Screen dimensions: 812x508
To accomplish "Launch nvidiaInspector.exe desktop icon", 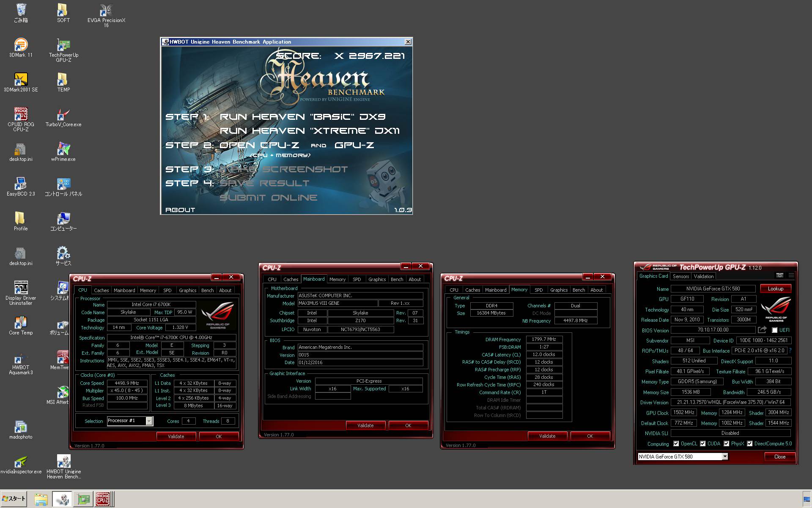I will click(21, 464).
